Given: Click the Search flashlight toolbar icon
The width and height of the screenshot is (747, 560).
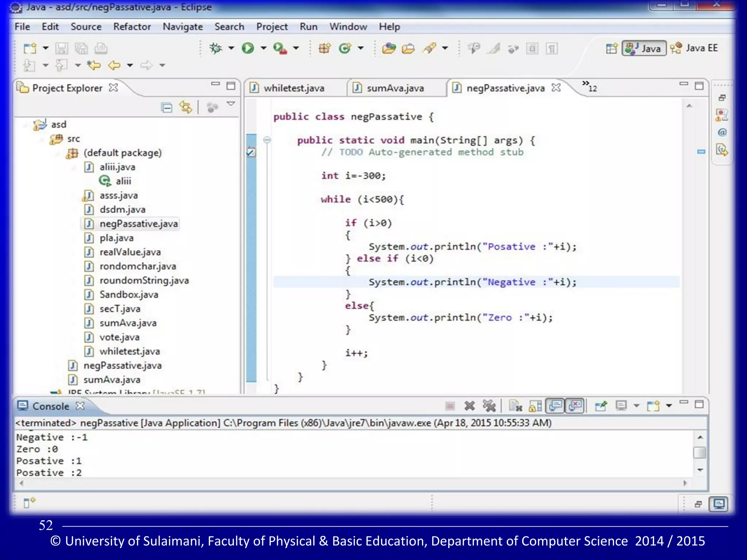Looking at the screenshot, I should point(429,48).
